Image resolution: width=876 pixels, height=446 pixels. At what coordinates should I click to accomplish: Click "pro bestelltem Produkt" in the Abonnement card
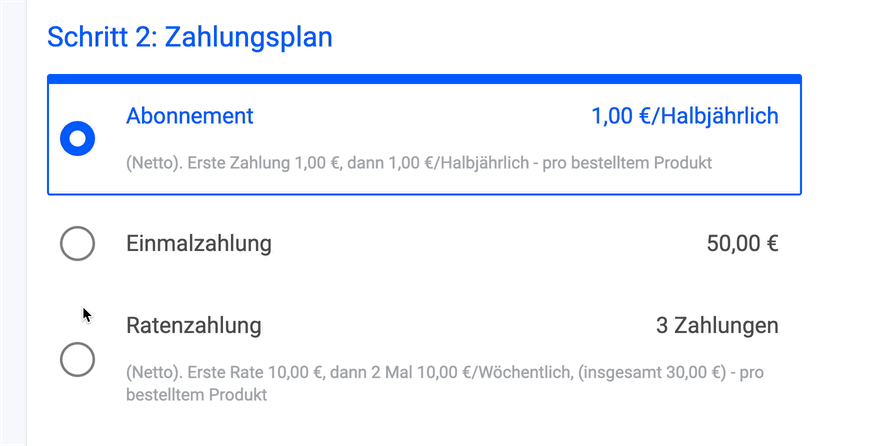point(627,162)
